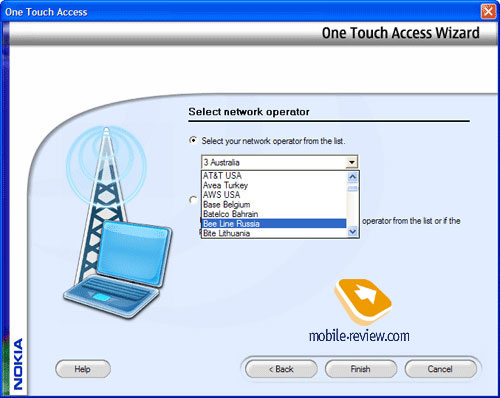The height and width of the screenshot is (398, 500).
Task: Choose Avea Turkey from the list
Action: 274,185
